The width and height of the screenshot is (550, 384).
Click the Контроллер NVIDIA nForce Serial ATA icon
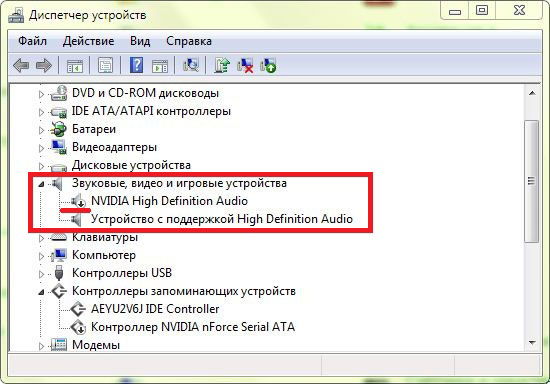point(78,327)
